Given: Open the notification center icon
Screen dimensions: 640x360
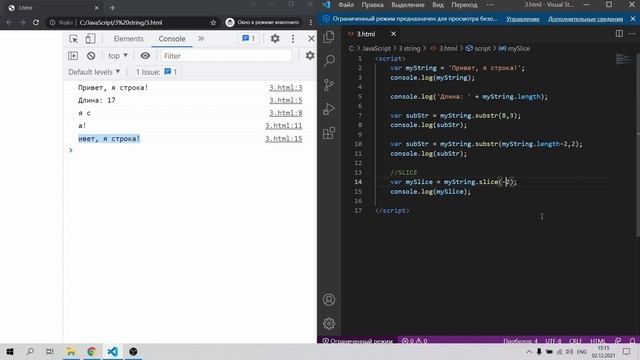Looking at the screenshot, I should pos(627,351).
